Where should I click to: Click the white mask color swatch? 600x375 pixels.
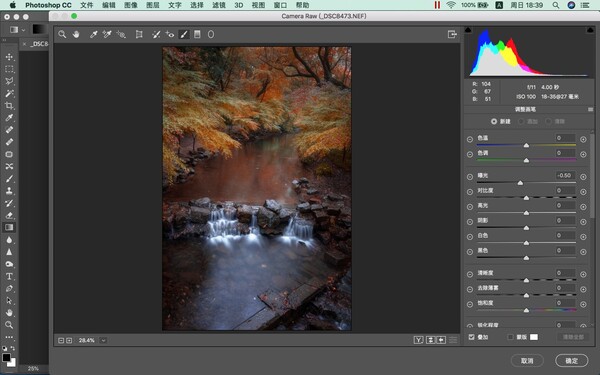point(534,337)
